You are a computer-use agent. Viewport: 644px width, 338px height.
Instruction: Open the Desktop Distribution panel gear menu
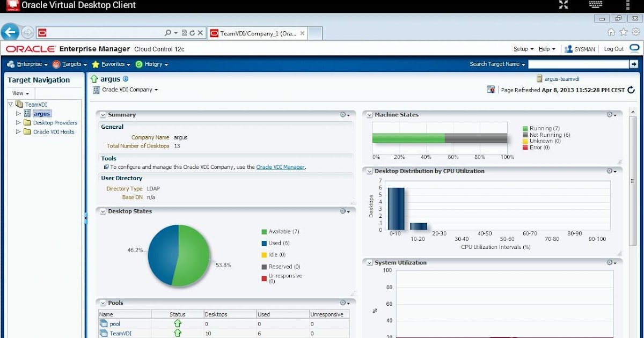point(611,171)
